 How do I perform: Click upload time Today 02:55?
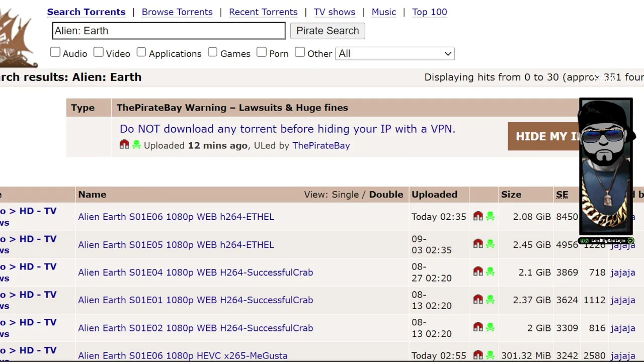439,356
